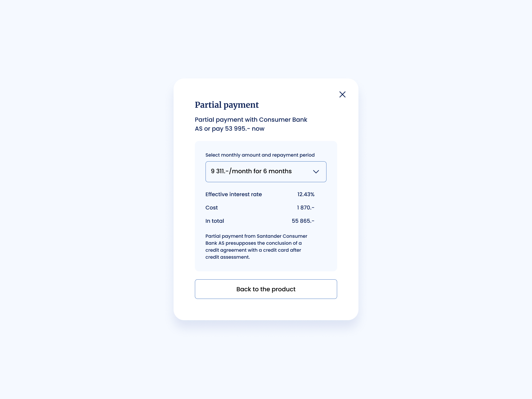Select the 'Select monthly amount and repayment period' label
532x399 pixels.
[260, 155]
